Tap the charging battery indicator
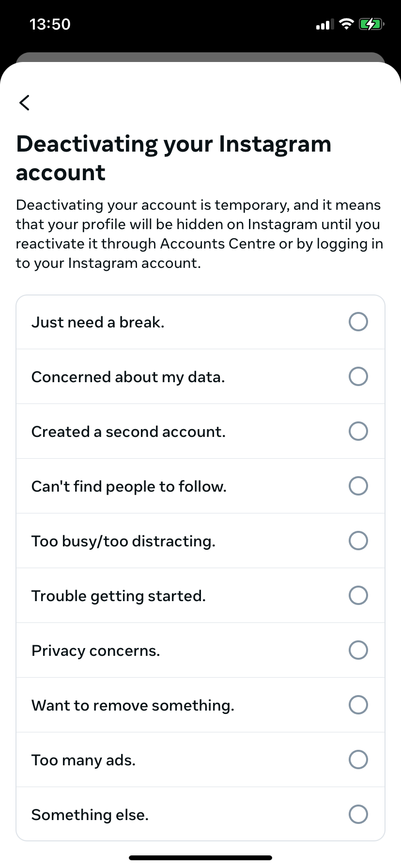 [x=372, y=24]
